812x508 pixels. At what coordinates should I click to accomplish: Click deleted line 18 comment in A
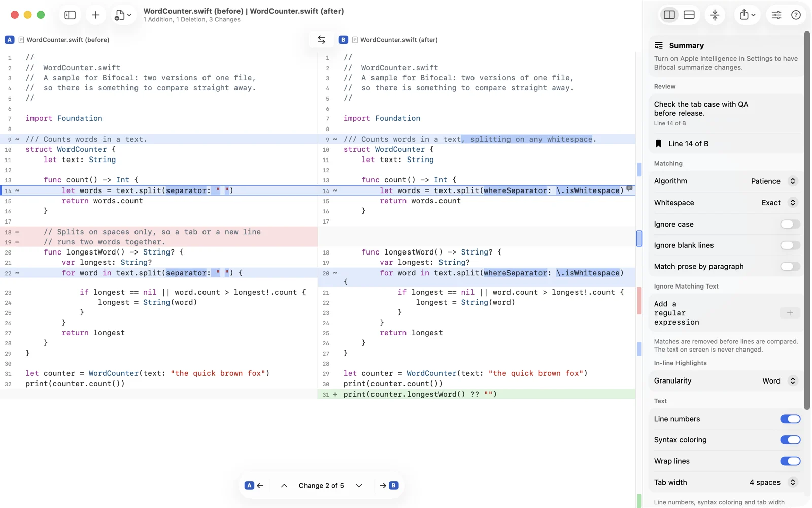(x=159, y=232)
